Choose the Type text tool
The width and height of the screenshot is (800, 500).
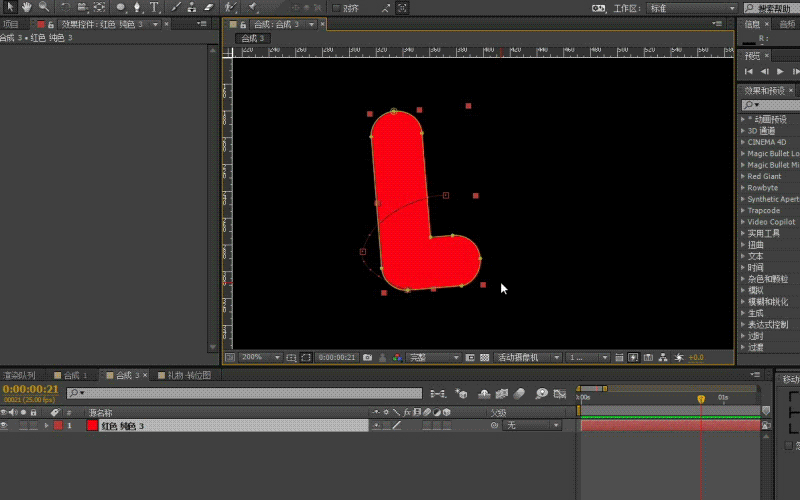154,7
